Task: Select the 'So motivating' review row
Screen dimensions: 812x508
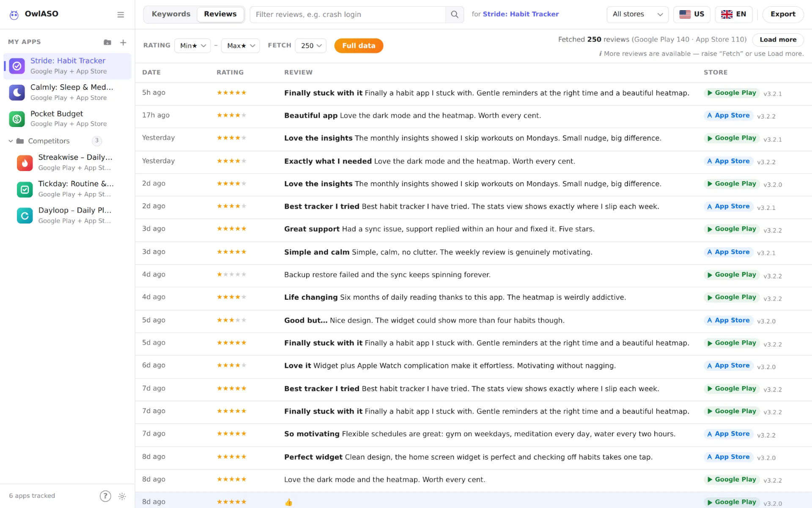Action: [474, 434]
